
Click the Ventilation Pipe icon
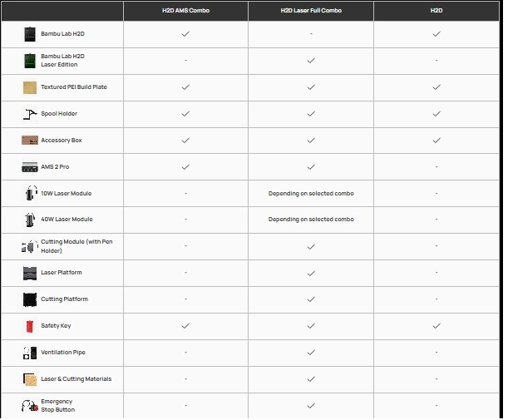[30, 353]
